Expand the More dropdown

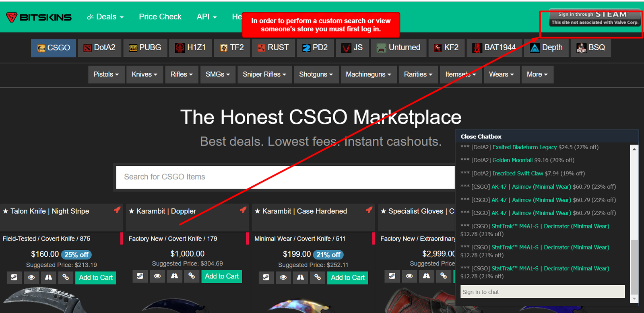point(537,74)
